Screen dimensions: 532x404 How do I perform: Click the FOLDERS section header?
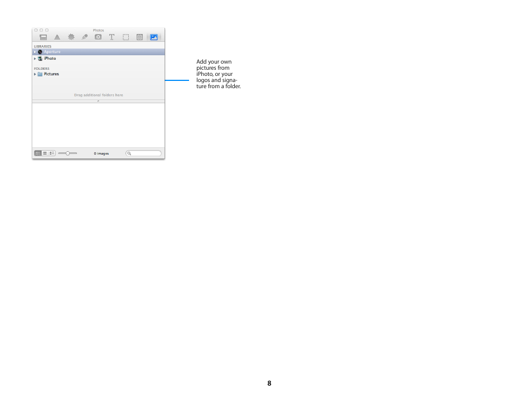pos(41,69)
